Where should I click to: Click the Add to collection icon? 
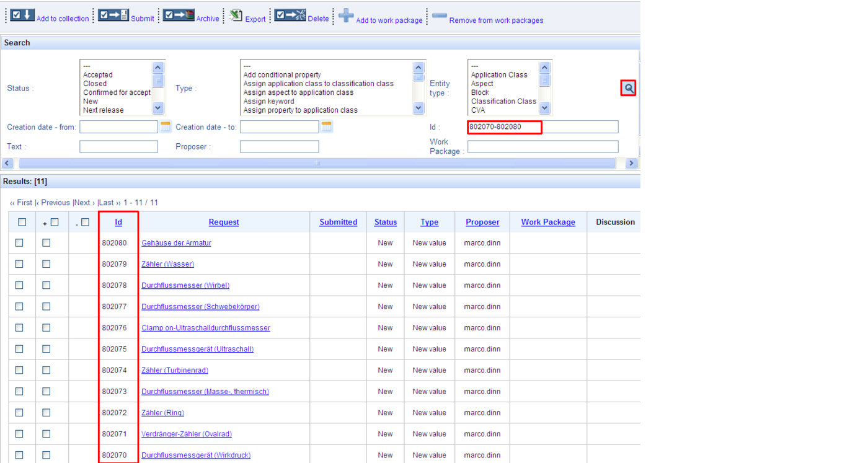tap(22, 15)
